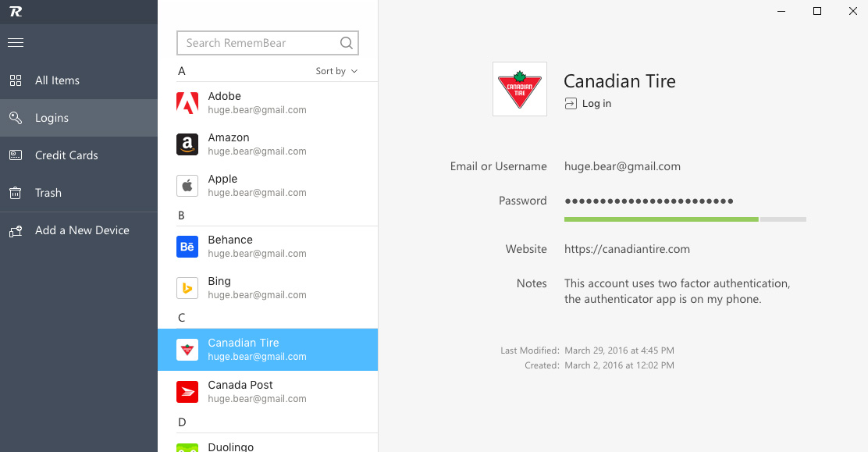
Task: Click the large Canadian Tire logo
Action: coord(520,89)
